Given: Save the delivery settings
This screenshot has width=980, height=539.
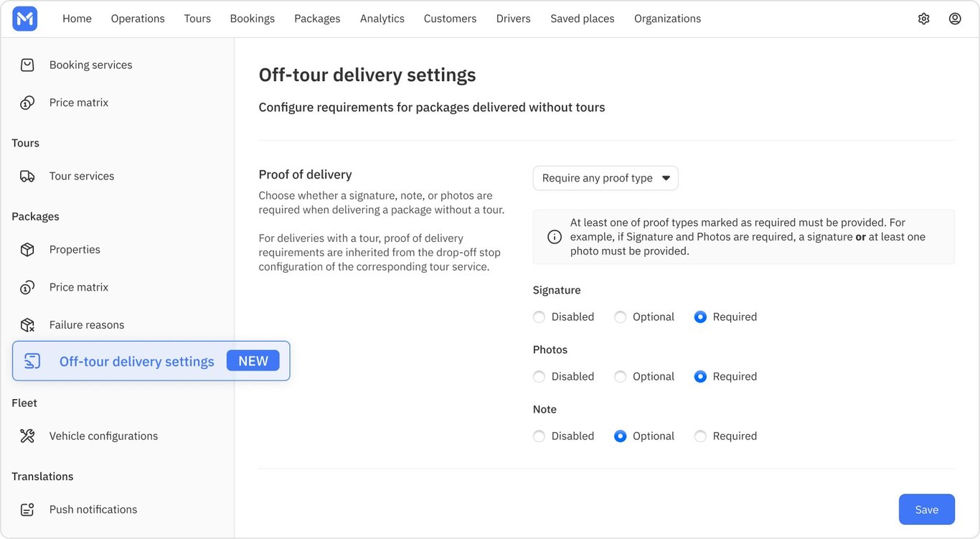Looking at the screenshot, I should click(927, 510).
